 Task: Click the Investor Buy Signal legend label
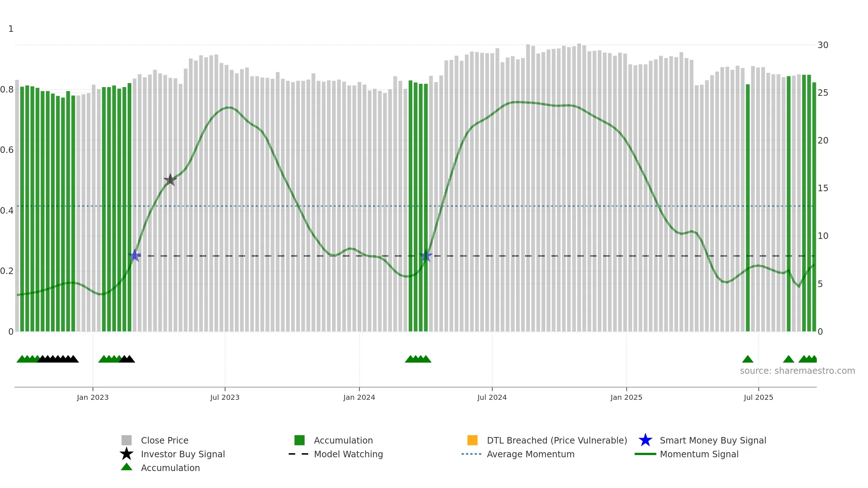pos(183,454)
